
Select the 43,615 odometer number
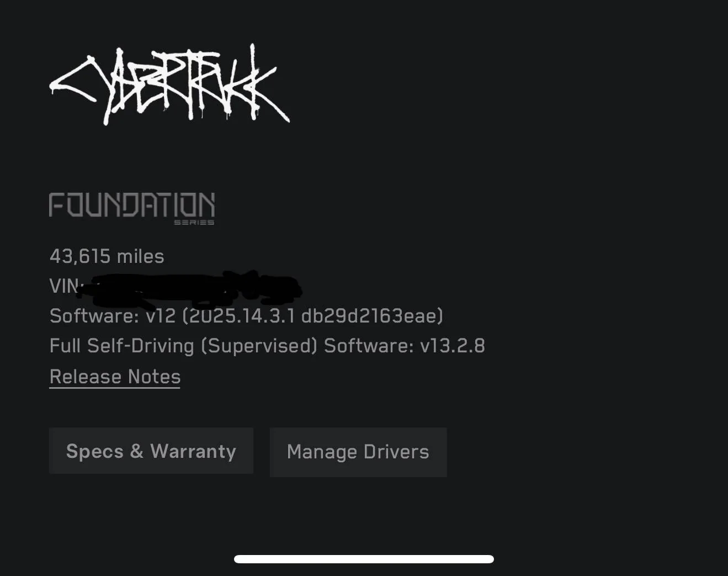(80, 256)
